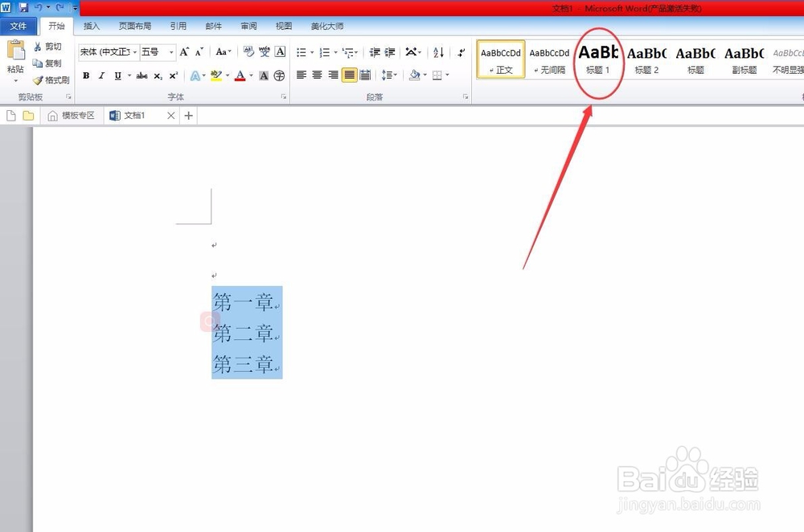Image resolution: width=804 pixels, height=532 pixels.
Task: Click the Copy (复制) button
Action: (x=47, y=63)
